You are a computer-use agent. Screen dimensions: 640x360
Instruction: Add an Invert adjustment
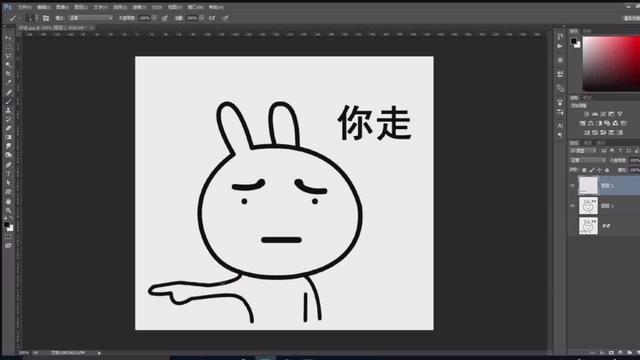587,132
